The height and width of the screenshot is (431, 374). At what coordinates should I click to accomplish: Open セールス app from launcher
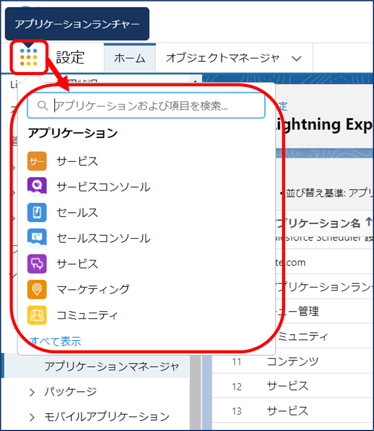click(x=77, y=213)
